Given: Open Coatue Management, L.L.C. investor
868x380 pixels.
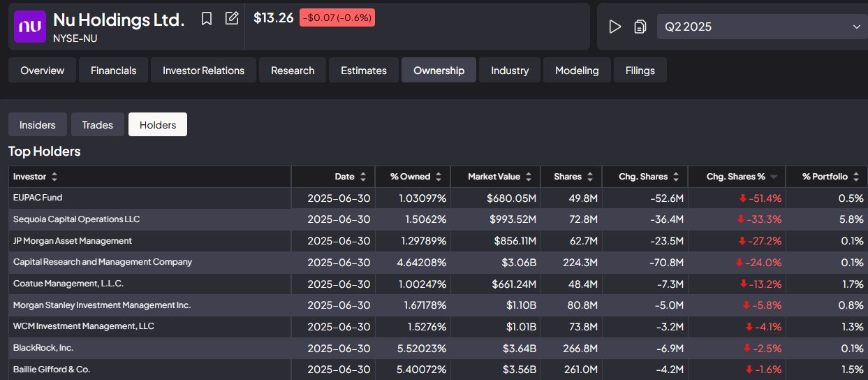Looking at the screenshot, I should [68, 284].
